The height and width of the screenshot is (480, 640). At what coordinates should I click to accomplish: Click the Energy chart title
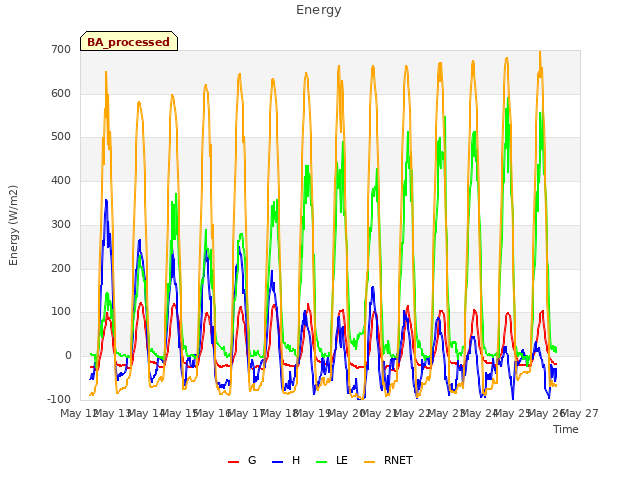pos(319,10)
